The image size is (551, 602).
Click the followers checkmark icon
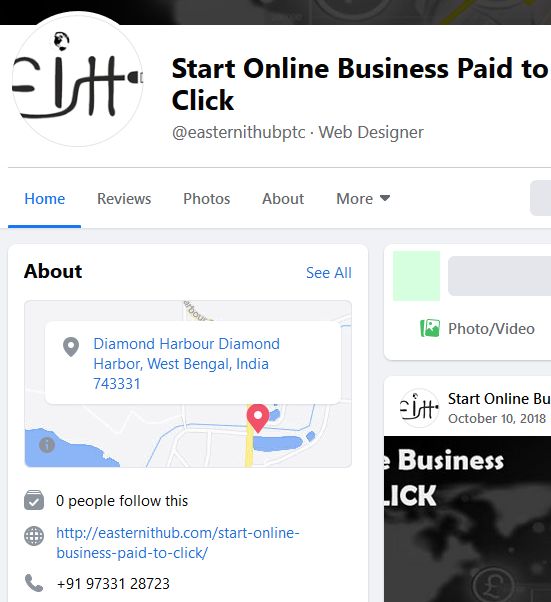coord(34,500)
